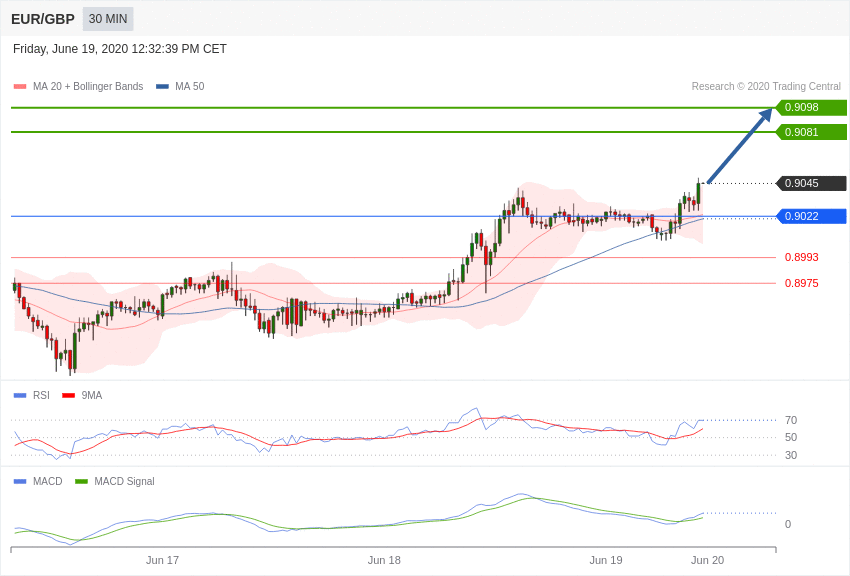Click the MA 50 legend swatch

pyautogui.click(x=162, y=86)
